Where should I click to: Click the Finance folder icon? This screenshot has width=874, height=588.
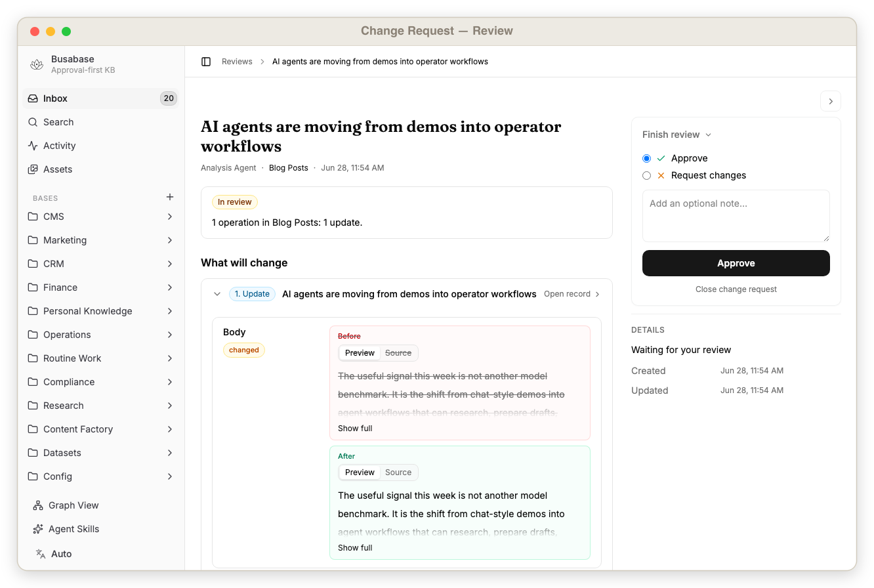tap(33, 287)
